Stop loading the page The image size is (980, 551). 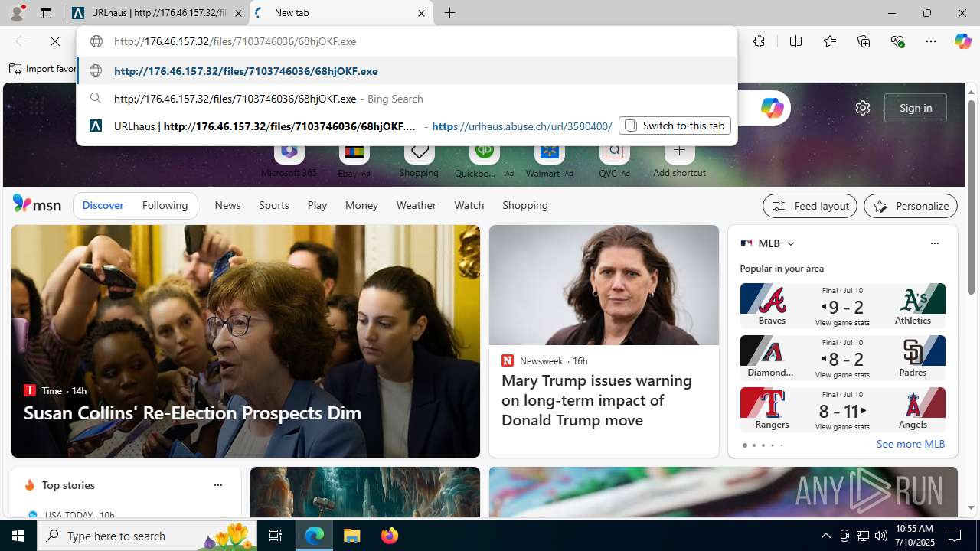pyautogui.click(x=55, y=41)
